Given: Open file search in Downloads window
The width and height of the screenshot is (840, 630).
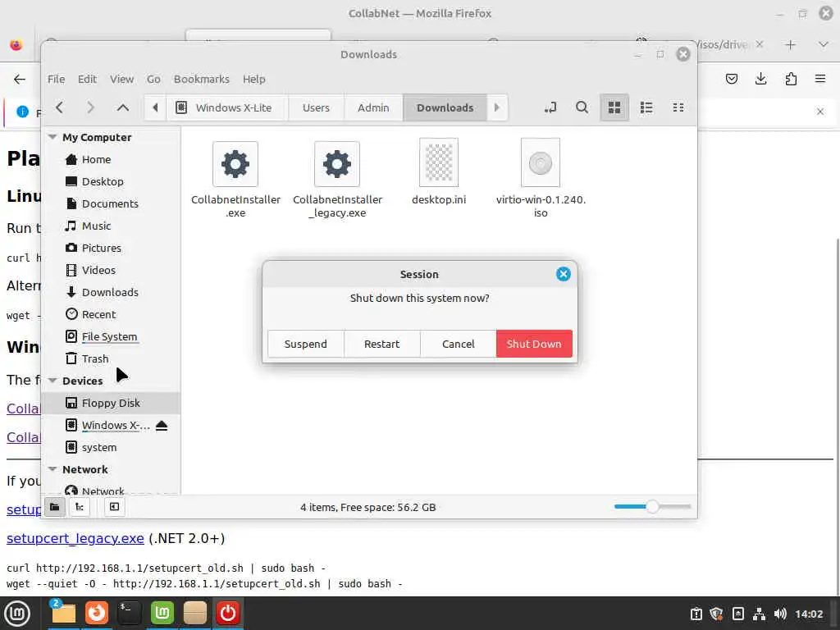Looking at the screenshot, I should (x=582, y=107).
